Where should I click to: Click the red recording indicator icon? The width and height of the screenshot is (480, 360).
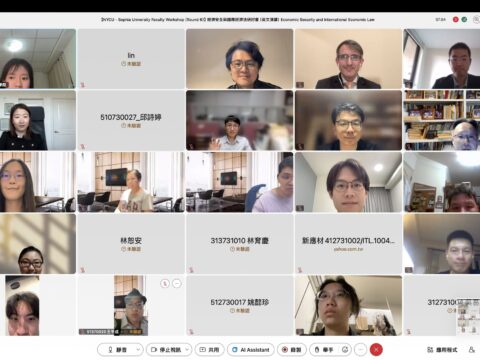456,20
